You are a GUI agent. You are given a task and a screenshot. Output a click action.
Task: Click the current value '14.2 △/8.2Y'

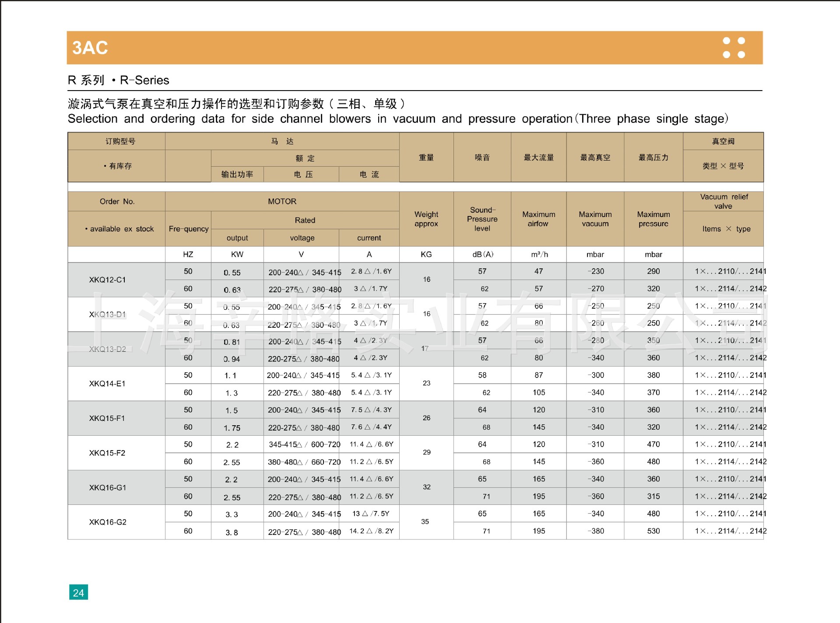[372, 531]
